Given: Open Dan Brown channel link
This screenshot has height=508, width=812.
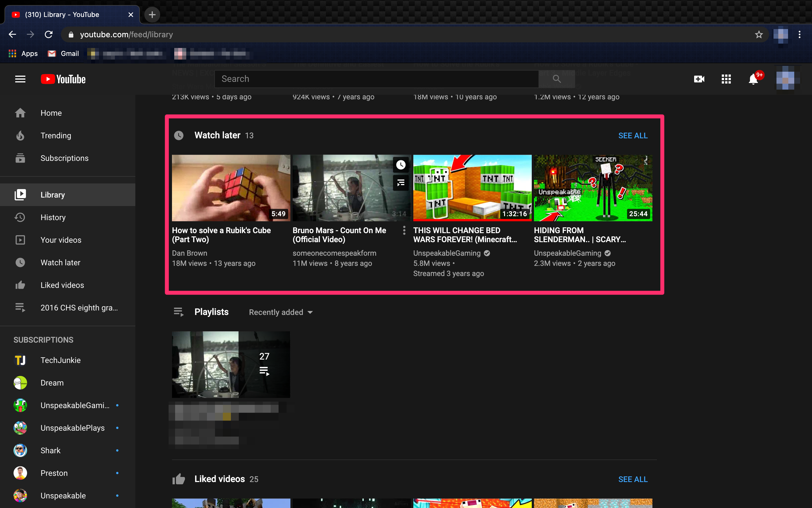Looking at the screenshot, I should [x=189, y=253].
